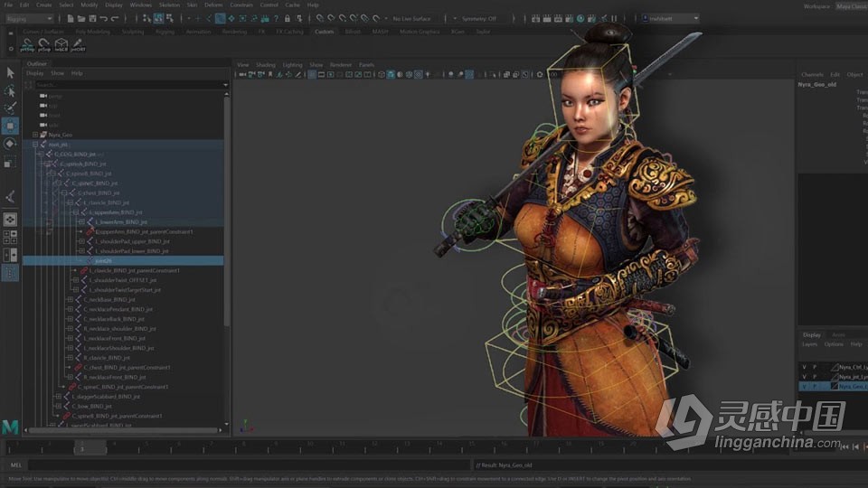
Task: Click the layer editor Options menu
Action: [x=833, y=344]
